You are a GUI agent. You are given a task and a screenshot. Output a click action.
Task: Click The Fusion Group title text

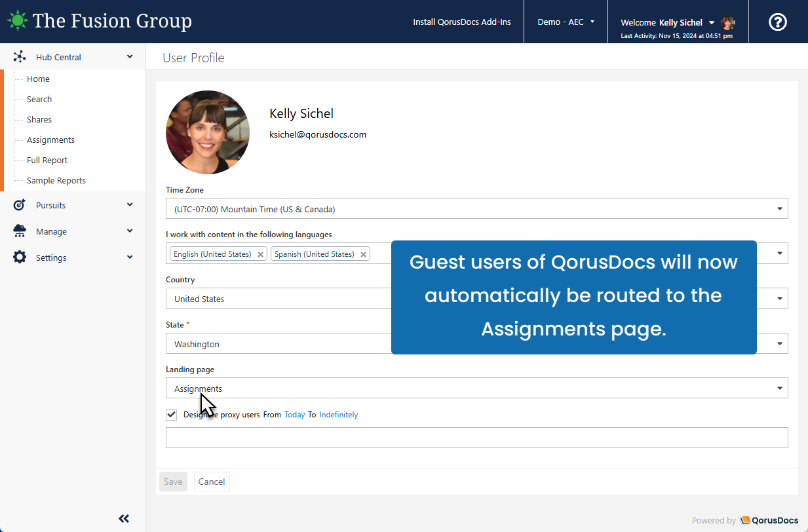tap(112, 21)
